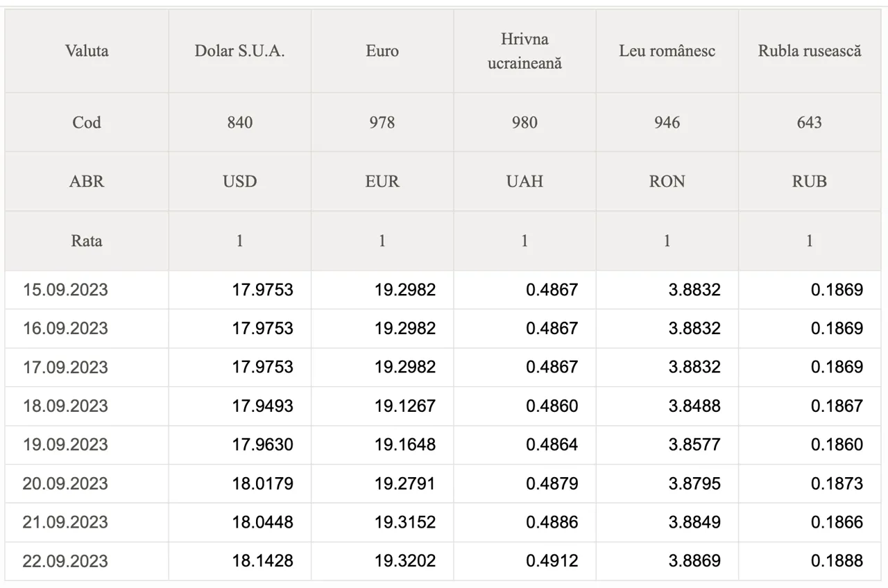Select the 20.09.2023 date cell
Screen dimensions: 888x588
point(65,483)
